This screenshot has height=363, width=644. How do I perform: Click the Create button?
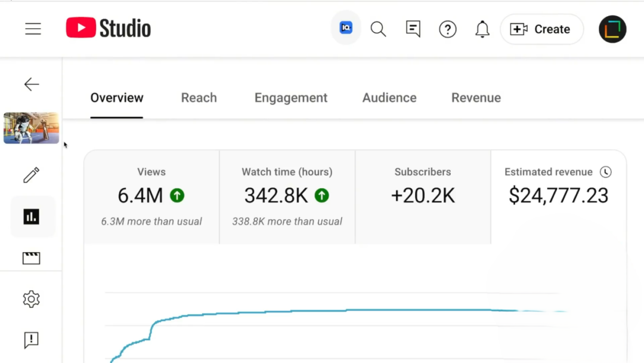[x=541, y=29]
